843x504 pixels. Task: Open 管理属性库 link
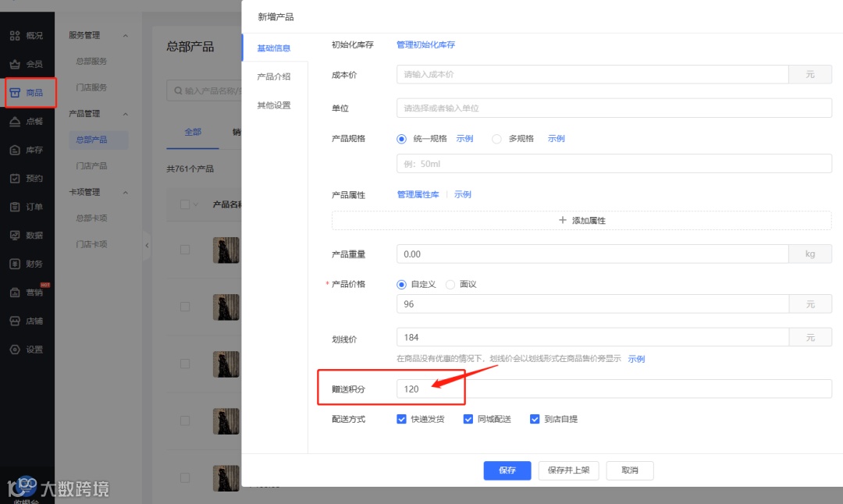click(418, 194)
